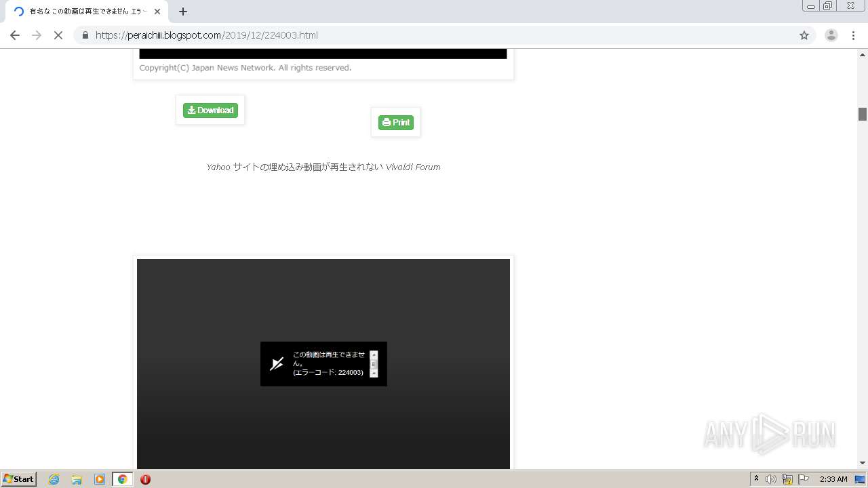868x488 pixels.
Task: Open the volume speaker tray icon
Action: pos(771,479)
